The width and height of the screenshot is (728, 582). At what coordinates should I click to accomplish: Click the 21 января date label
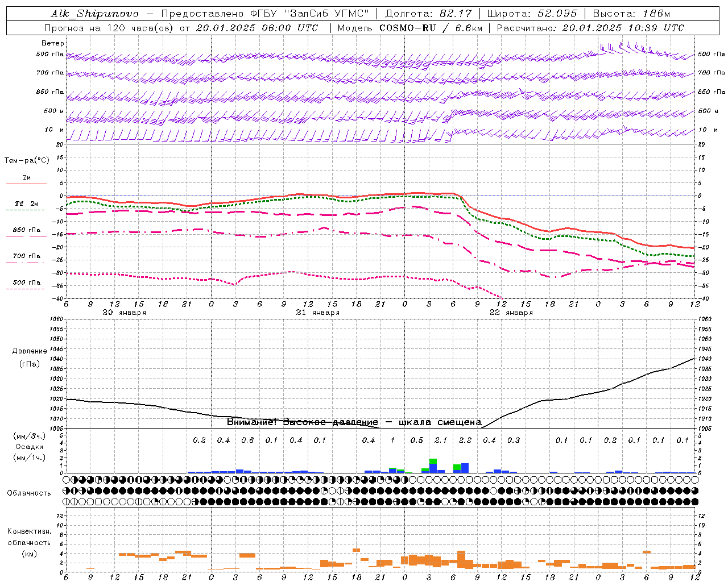(x=318, y=313)
